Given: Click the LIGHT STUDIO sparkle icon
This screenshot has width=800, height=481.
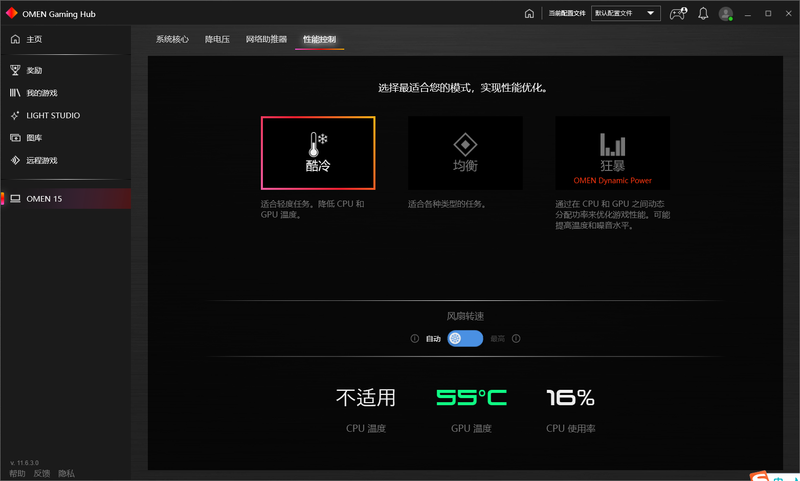Looking at the screenshot, I should tap(15, 116).
